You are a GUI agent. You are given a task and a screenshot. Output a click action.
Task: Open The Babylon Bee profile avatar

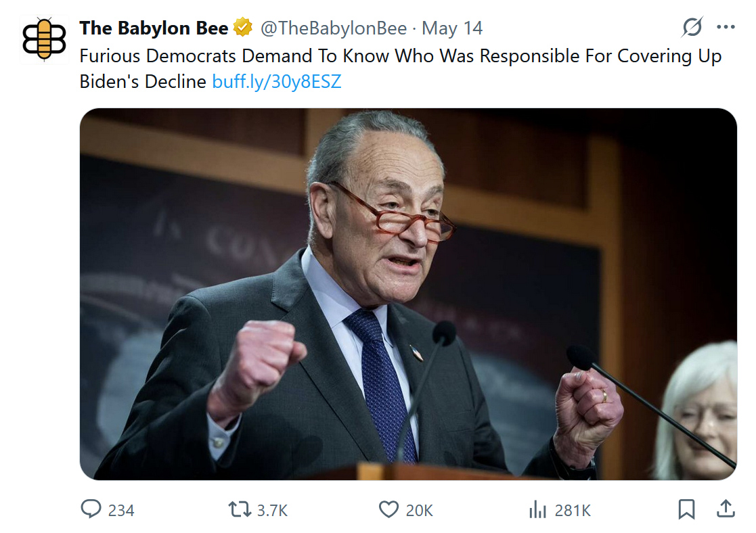click(x=45, y=39)
